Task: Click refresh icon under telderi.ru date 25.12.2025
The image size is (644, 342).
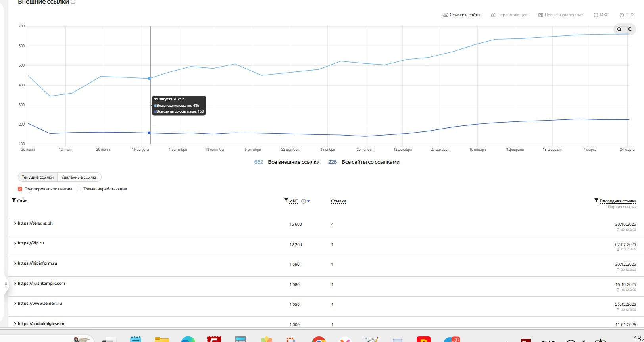Action: 618,310
